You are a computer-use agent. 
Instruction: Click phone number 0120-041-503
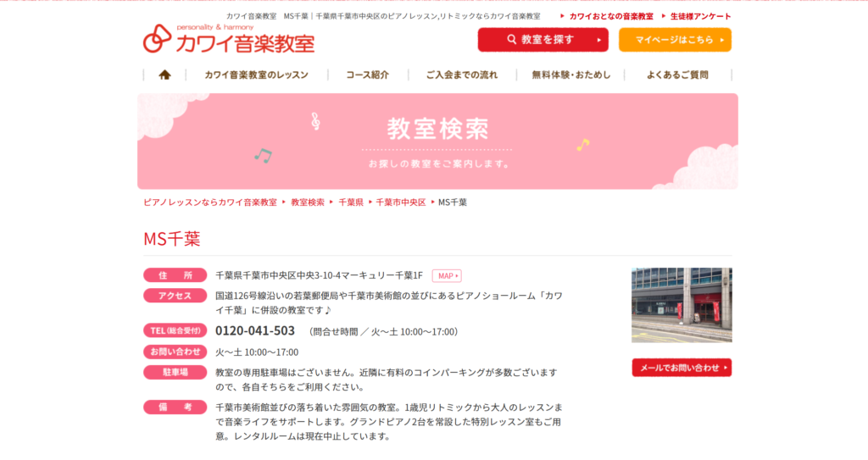pos(255,330)
